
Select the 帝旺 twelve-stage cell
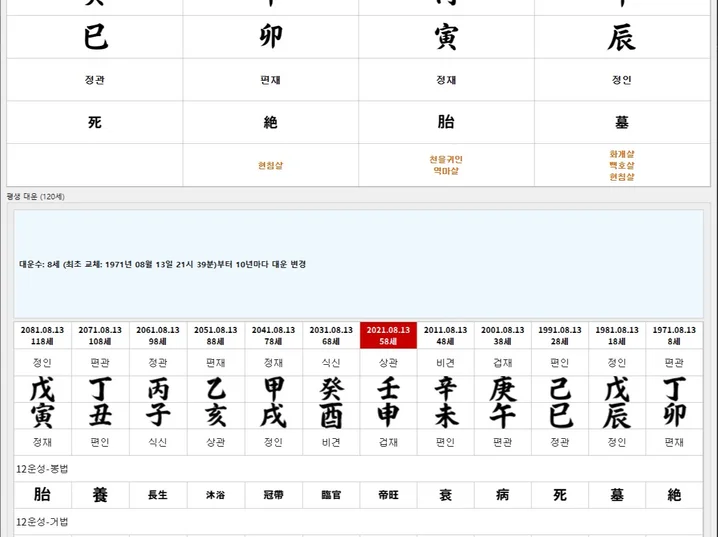click(x=388, y=494)
